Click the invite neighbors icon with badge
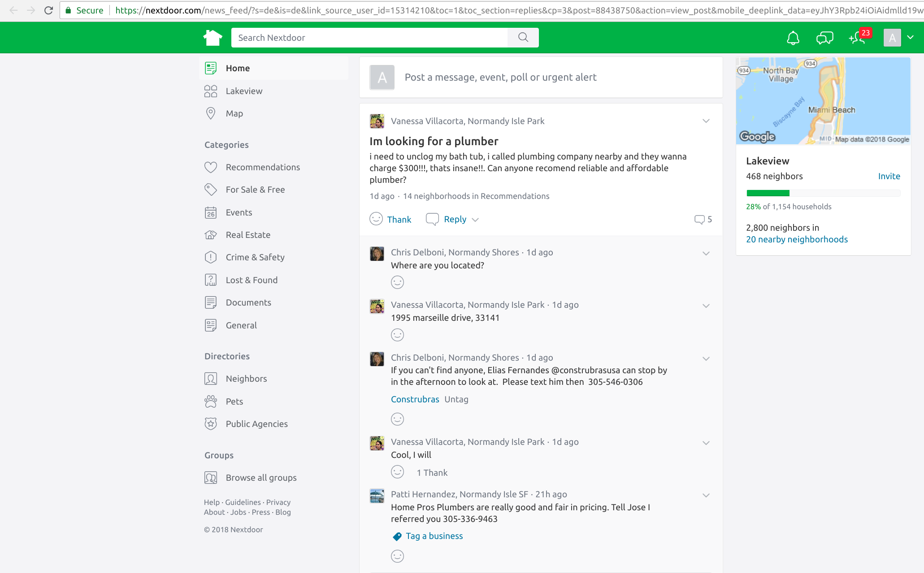The height and width of the screenshot is (573, 924). [857, 38]
